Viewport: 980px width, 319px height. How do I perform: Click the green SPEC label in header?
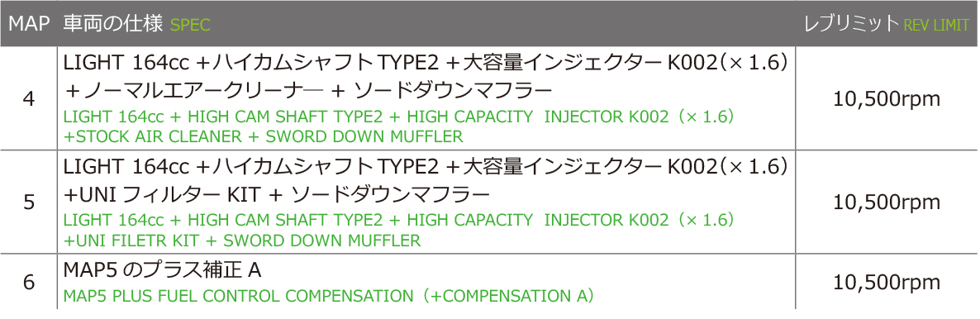pyautogui.click(x=191, y=25)
